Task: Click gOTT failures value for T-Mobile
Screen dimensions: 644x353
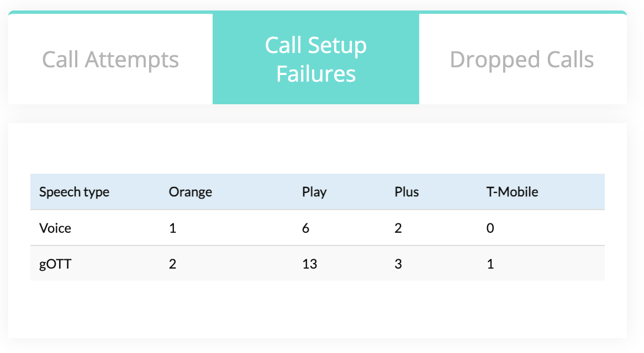Action: [490, 264]
